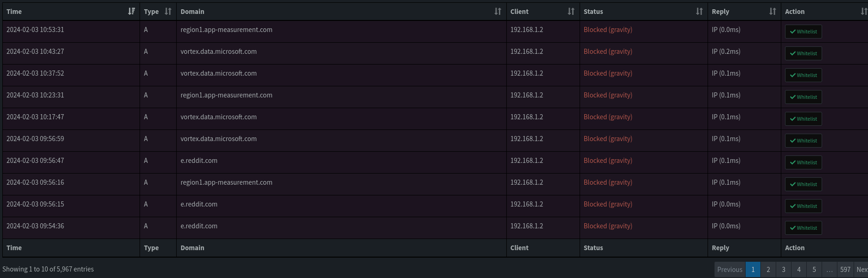The image size is (868, 278).
Task: Click the Client column sort icon
Action: tap(571, 12)
